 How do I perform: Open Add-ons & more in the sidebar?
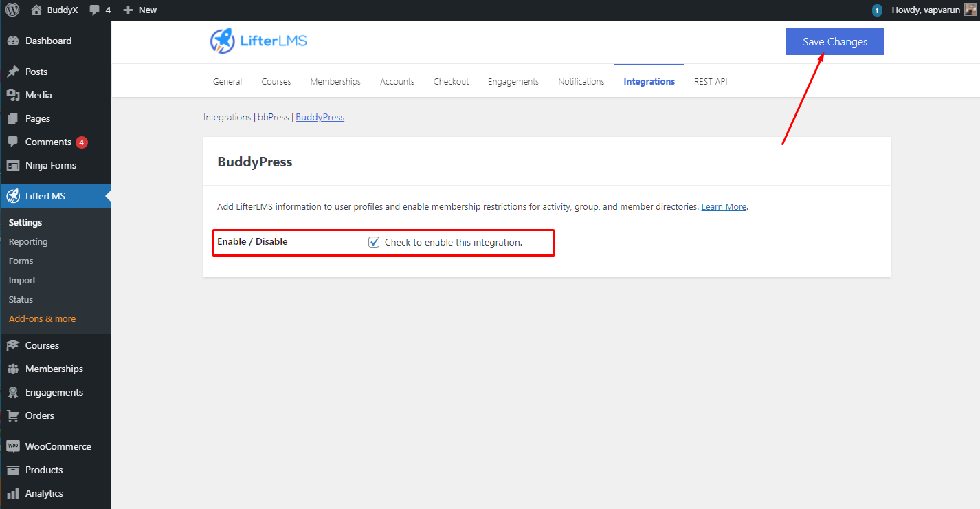pyautogui.click(x=43, y=318)
